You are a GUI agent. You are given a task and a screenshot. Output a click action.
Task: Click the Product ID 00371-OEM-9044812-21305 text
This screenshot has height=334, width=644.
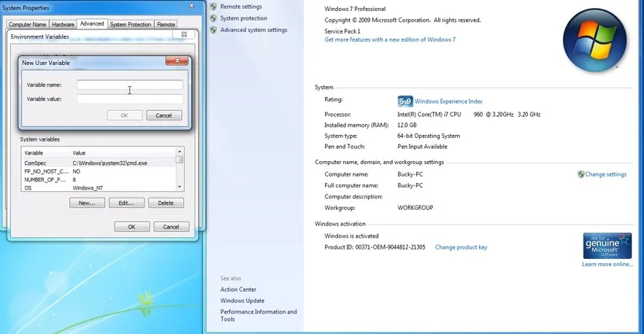point(375,247)
